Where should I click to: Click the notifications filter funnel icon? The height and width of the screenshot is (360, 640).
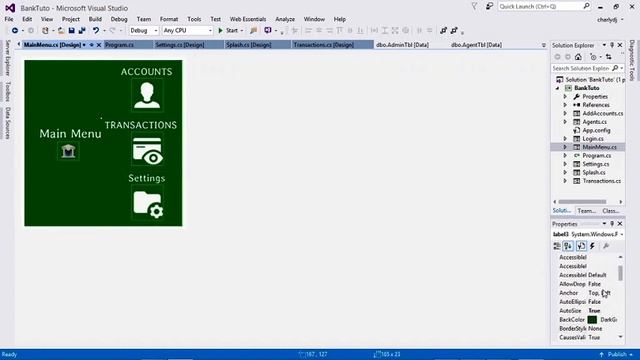pyautogui.click(x=474, y=7)
